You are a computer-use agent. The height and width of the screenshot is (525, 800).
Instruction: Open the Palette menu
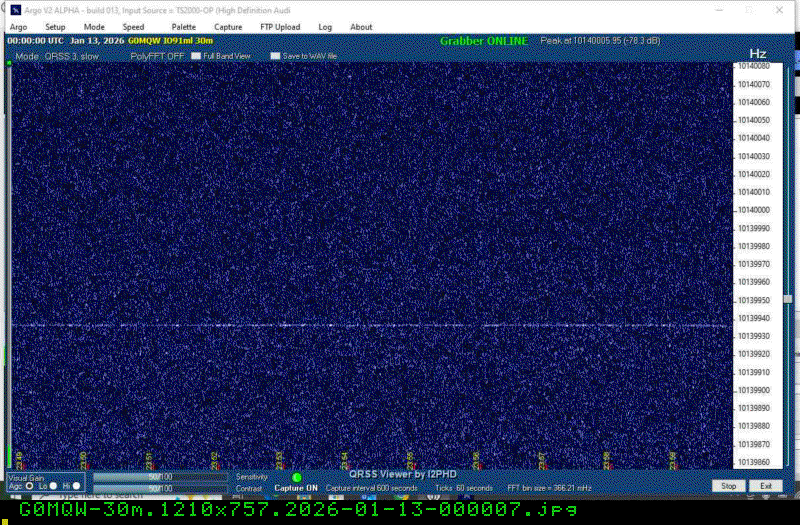(x=183, y=27)
